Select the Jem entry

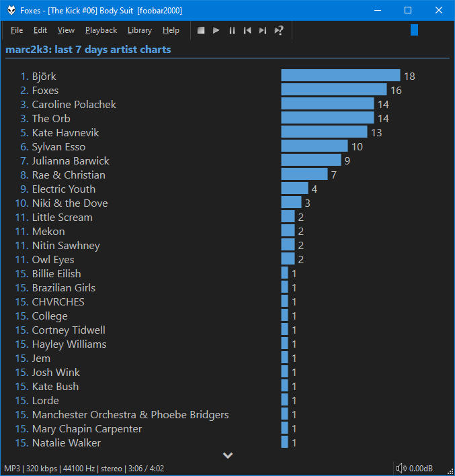pos(42,359)
